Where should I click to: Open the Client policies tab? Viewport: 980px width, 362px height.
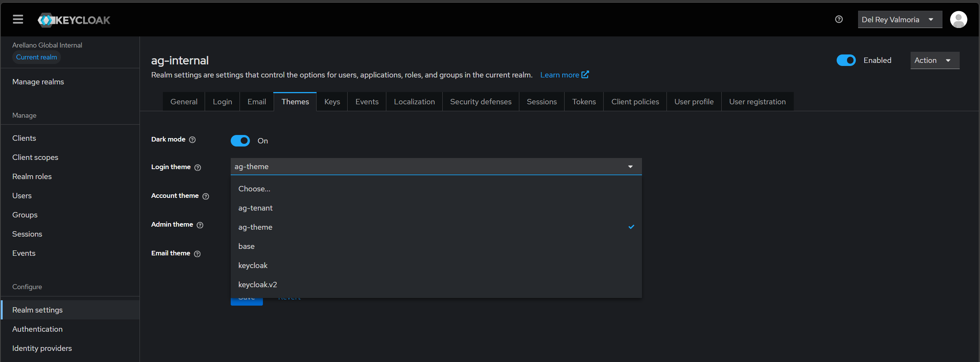point(635,102)
